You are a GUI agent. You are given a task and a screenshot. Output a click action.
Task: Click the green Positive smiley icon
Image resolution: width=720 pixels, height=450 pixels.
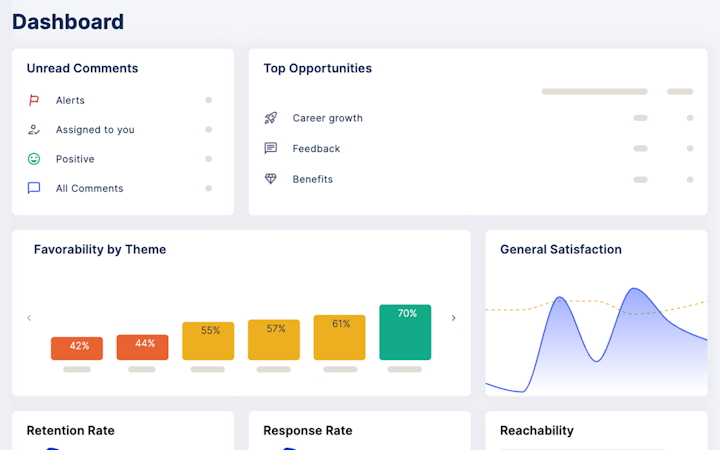34,159
